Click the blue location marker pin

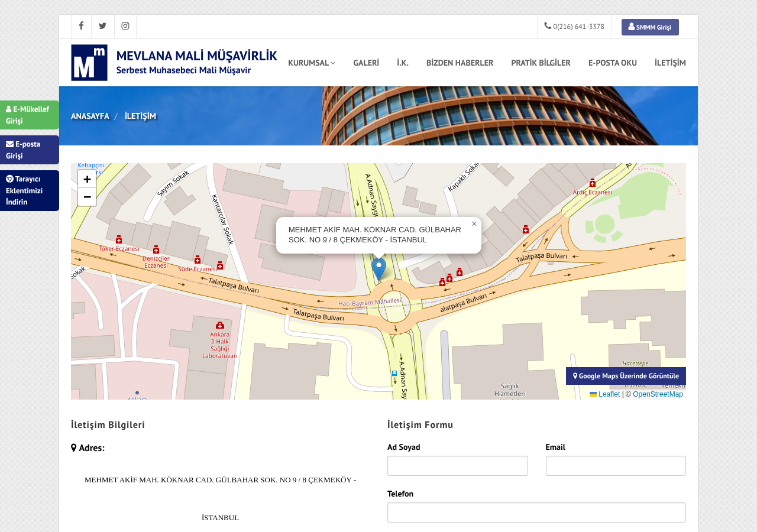click(378, 269)
